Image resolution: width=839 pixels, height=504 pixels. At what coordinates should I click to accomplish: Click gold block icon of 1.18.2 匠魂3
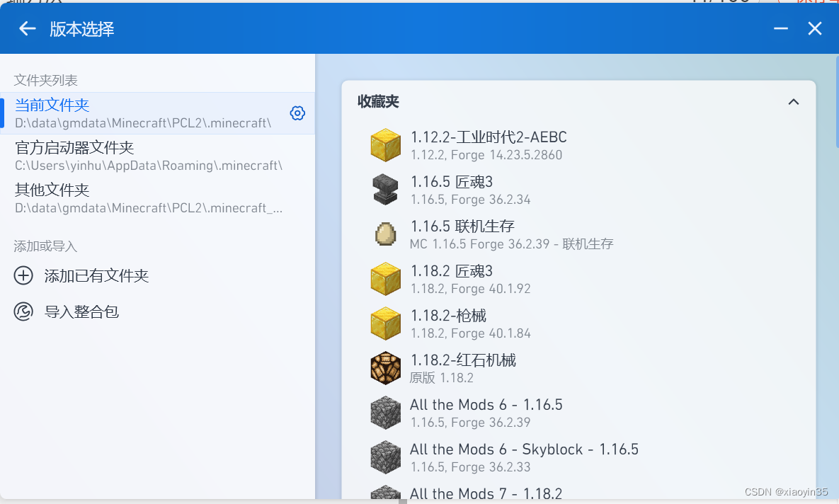point(385,279)
